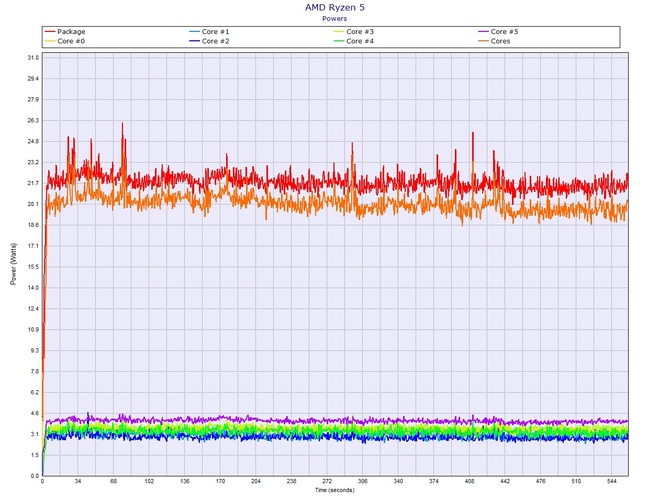Click the 34 x-axis tick label
Viewport: 670px width, 502px height.
tap(78, 481)
